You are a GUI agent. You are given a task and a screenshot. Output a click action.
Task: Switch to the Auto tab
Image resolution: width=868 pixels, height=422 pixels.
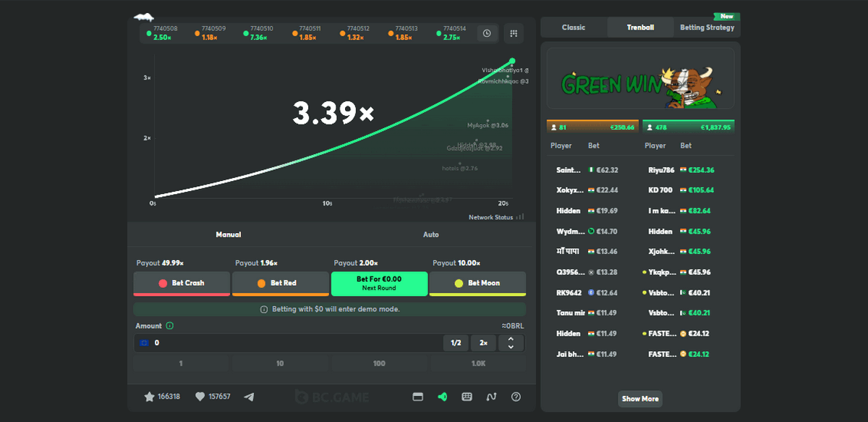tap(430, 235)
